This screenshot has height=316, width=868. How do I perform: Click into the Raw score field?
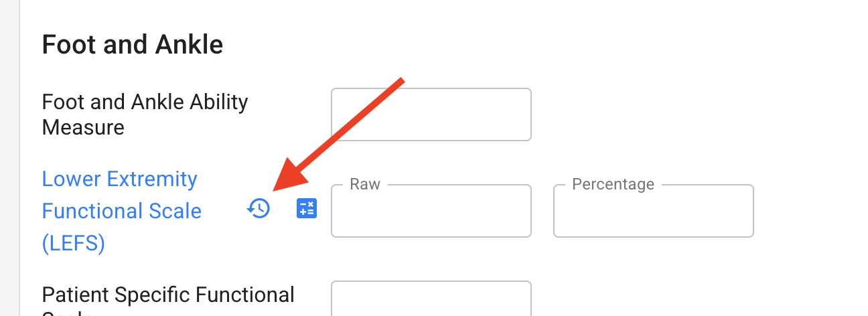click(x=431, y=211)
